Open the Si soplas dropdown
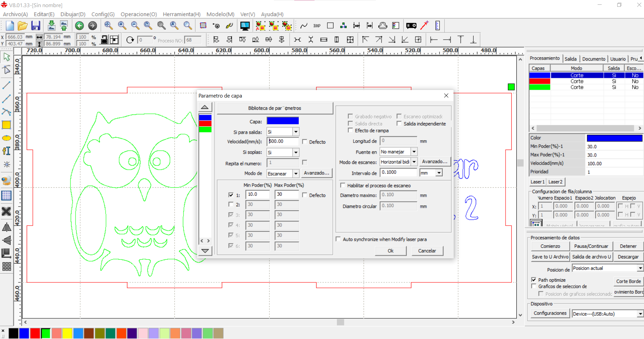Screen dimensions: 644x339 tap(296, 152)
